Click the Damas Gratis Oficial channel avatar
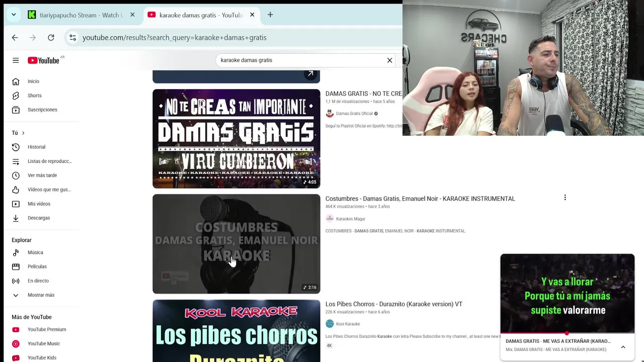This screenshot has height=362, width=644. (330, 114)
